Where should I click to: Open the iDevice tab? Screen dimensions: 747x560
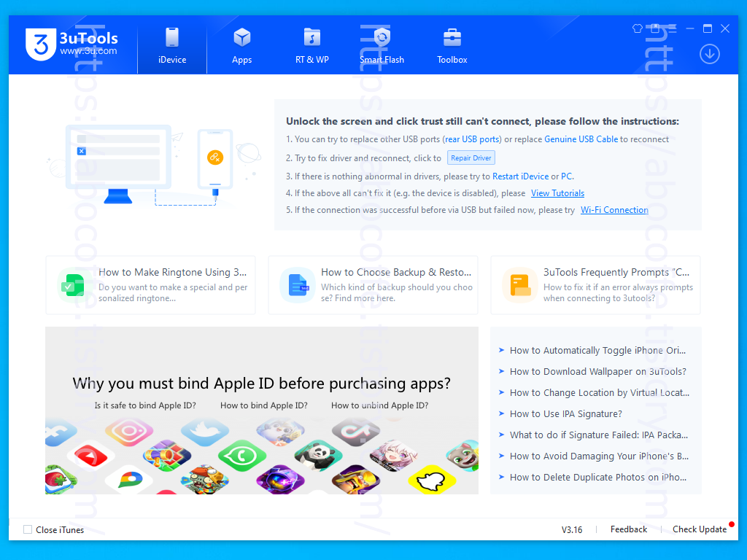pos(172,46)
